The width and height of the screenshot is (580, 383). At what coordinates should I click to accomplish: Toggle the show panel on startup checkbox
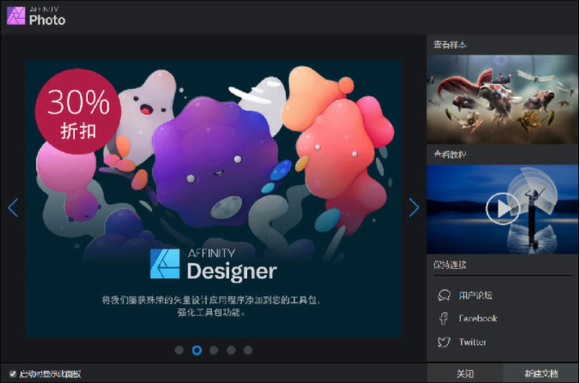(x=13, y=373)
